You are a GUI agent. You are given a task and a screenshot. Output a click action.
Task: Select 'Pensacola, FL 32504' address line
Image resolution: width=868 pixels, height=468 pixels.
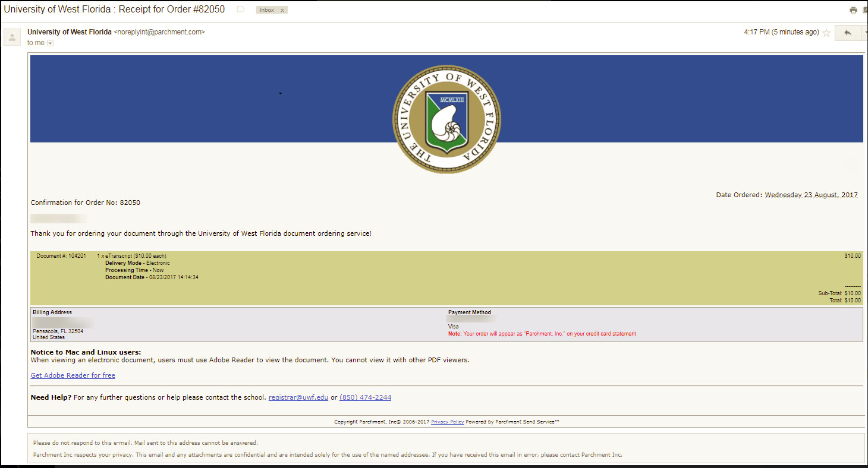(58, 331)
